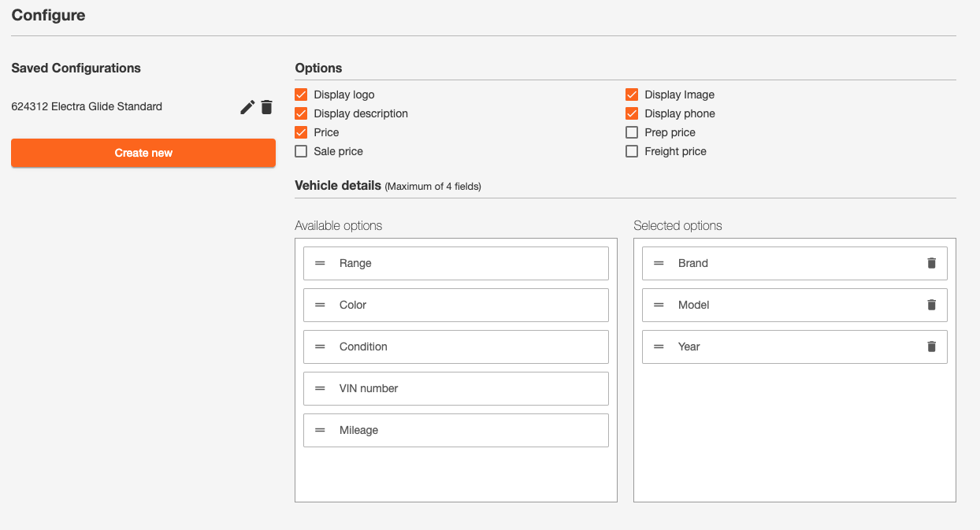Click the VIN number drag handle

click(x=320, y=388)
